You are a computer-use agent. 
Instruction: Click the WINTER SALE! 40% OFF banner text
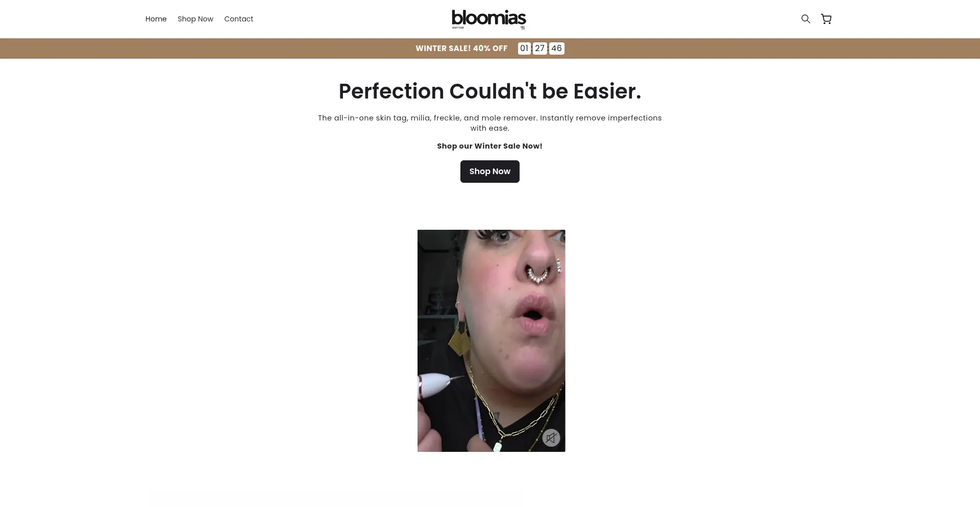461,49
